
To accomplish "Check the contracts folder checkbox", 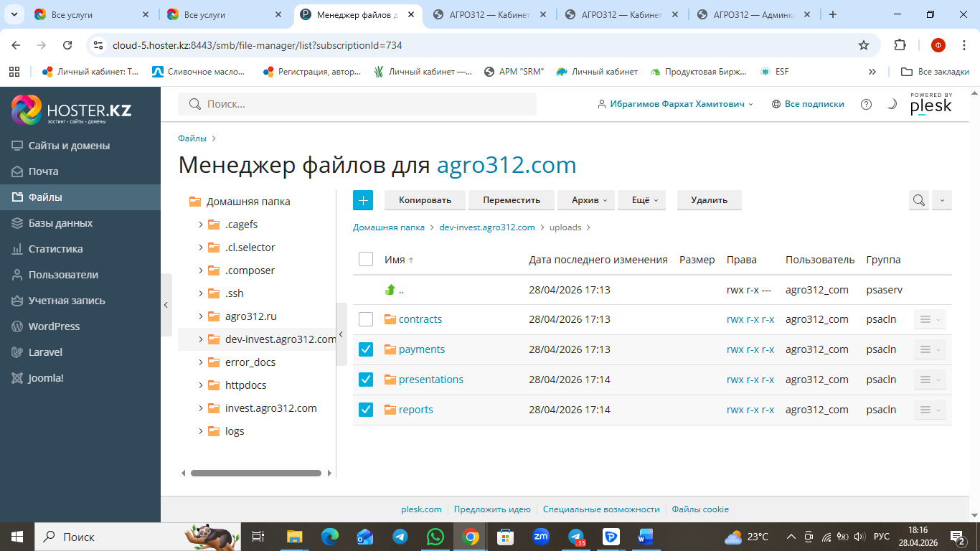I will pos(366,319).
